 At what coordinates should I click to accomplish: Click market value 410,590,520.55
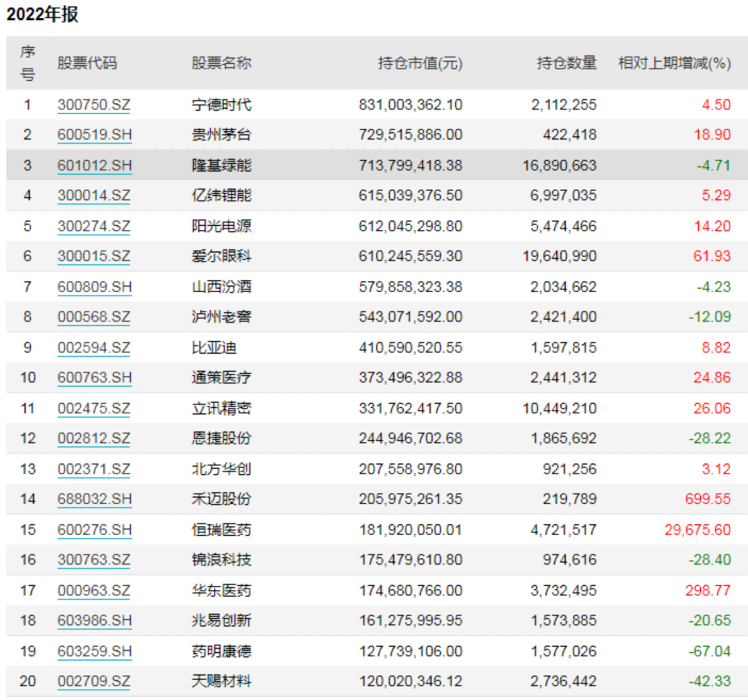click(x=410, y=348)
